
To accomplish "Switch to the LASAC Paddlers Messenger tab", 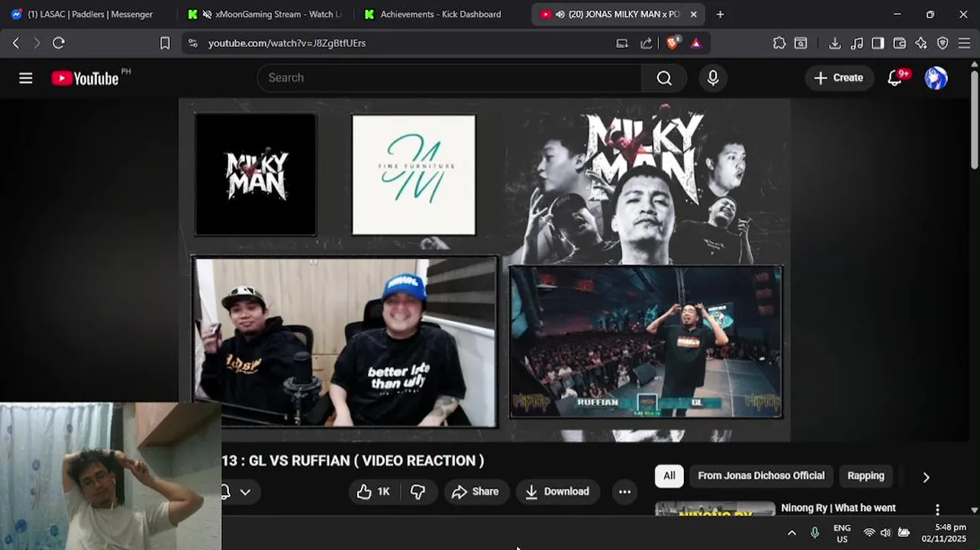I will (x=90, y=14).
